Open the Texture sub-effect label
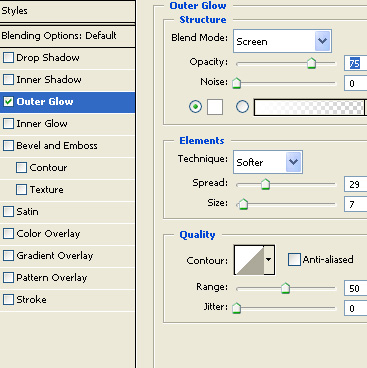 pyautogui.click(x=47, y=190)
